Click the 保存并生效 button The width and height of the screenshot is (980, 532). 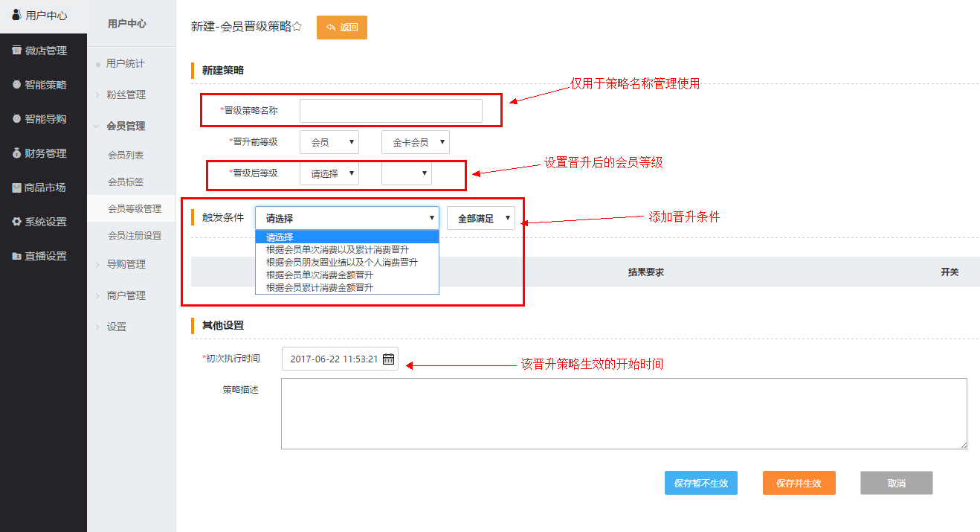pyautogui.click(x=799, y=483)
